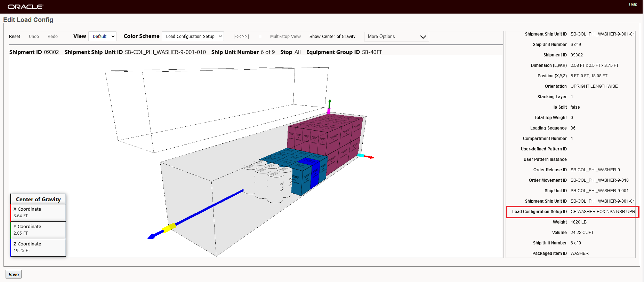Click the |<<>>| navigation control

[241, 37]
